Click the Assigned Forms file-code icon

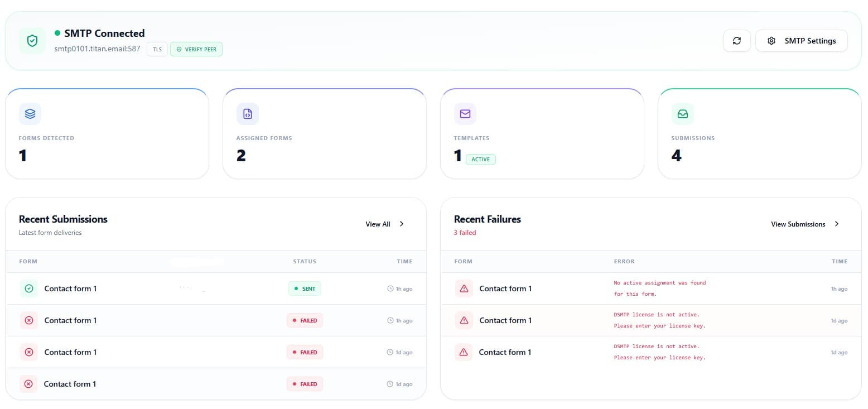(248, 113)
